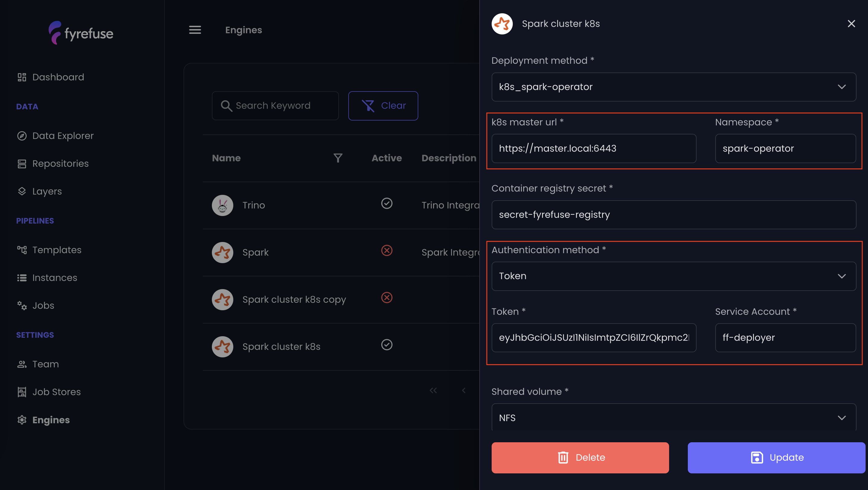Click the Engines gear icon
The image size is (868, 490).
click(22, 420)
